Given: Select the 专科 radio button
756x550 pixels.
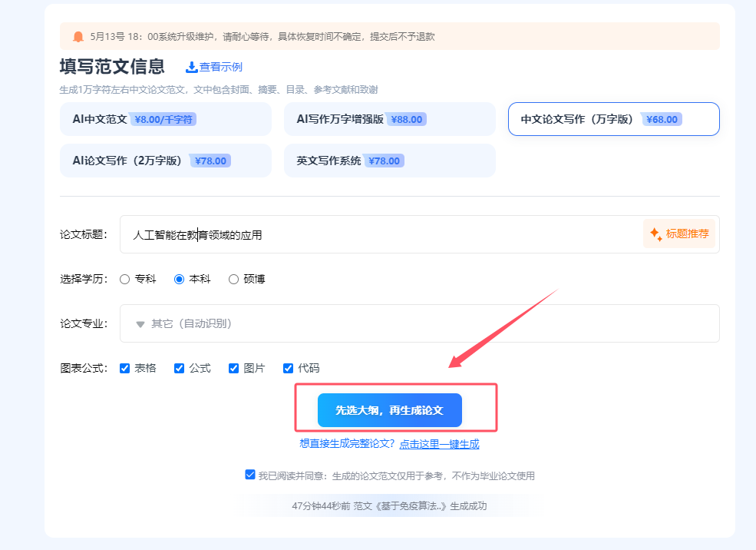Looking at the screenshot, I should pyautogui.click(x=125, y=280).
